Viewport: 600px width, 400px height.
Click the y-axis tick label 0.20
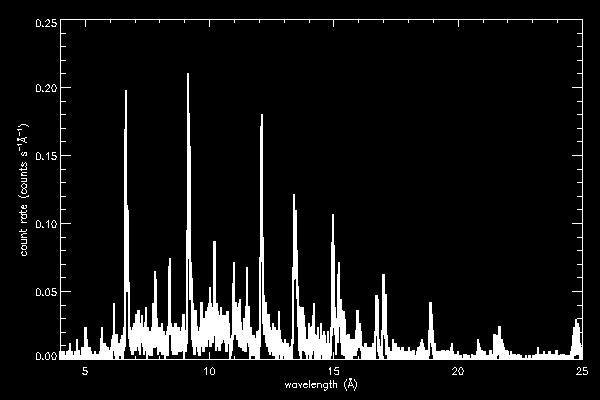[x=45, y=88]
